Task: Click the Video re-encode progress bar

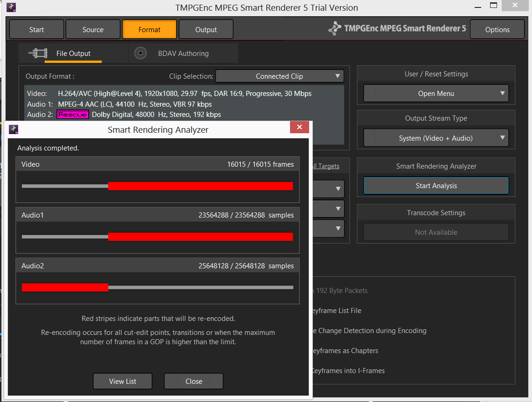Action: pos(158,186)
